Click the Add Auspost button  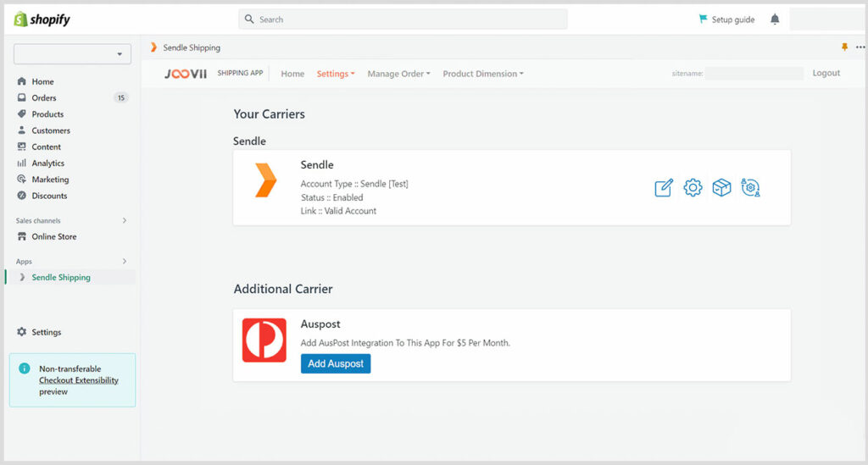(x=336, y=364)
